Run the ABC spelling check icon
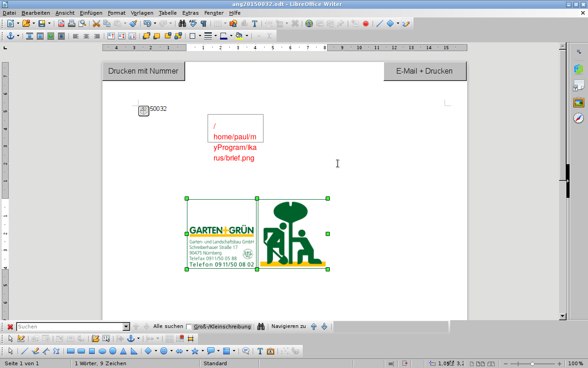588x368 pixels. (193, 23)
